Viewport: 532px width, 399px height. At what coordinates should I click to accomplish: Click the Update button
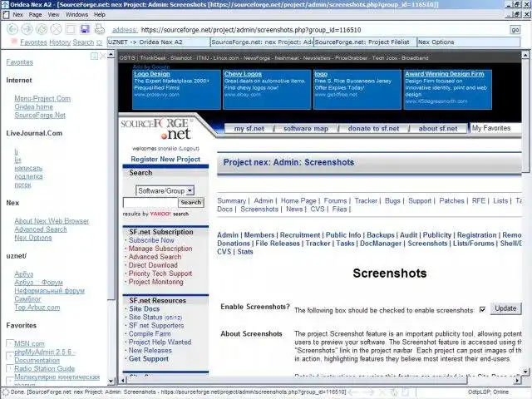(505, 308)
